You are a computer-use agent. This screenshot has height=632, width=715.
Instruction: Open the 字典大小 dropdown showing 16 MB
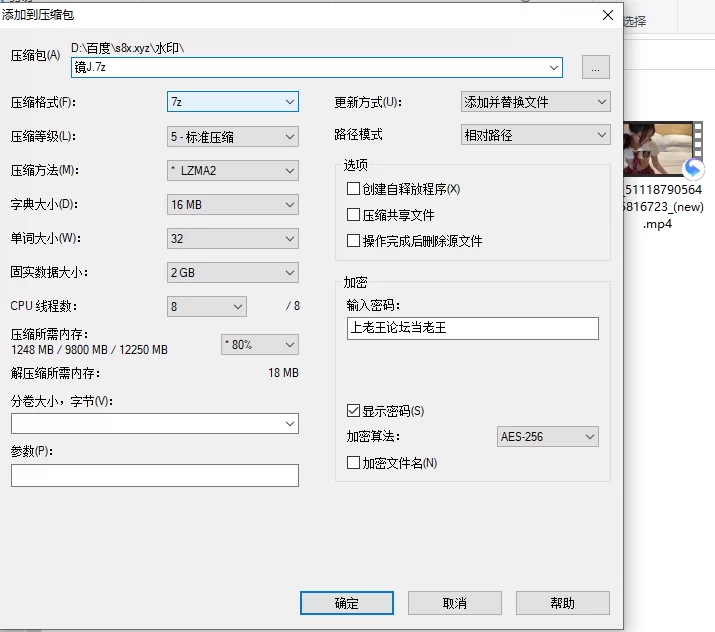pyautogui.click(x=233, y=204)
